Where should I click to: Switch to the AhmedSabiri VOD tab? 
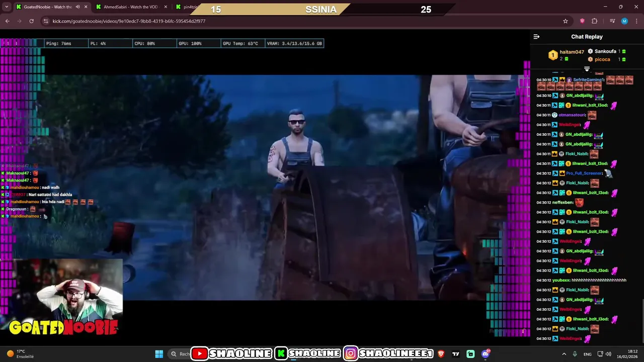pos(131,7)
